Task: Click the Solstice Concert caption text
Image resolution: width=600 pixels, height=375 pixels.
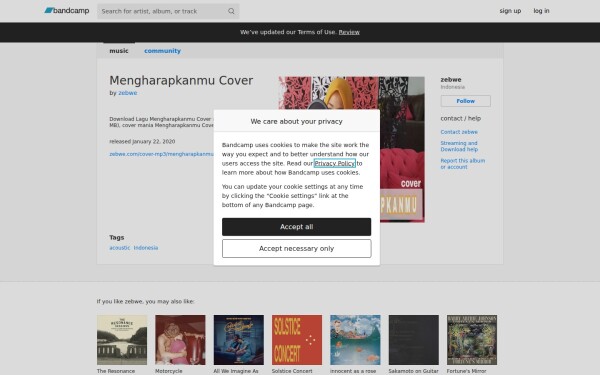Action: click(x=292, y=371)
